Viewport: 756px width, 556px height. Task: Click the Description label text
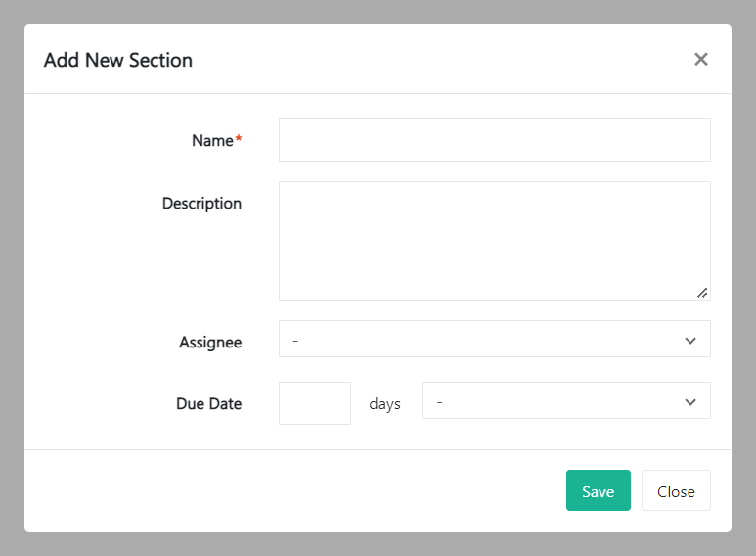(x=201, y=204)
